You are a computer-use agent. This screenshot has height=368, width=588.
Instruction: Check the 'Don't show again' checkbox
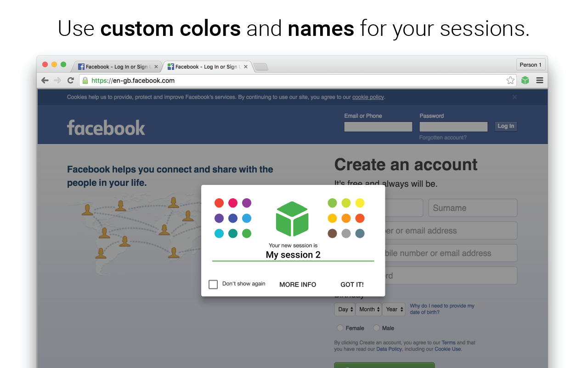213,284
